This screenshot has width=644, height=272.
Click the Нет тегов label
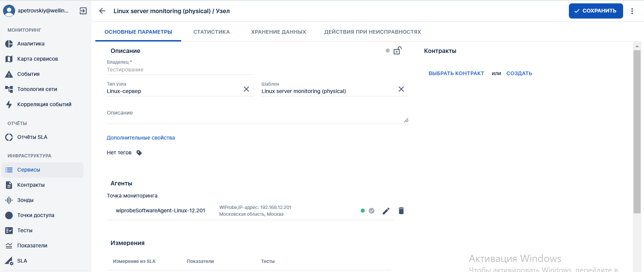pyautogui.click(x=119, y=153)
